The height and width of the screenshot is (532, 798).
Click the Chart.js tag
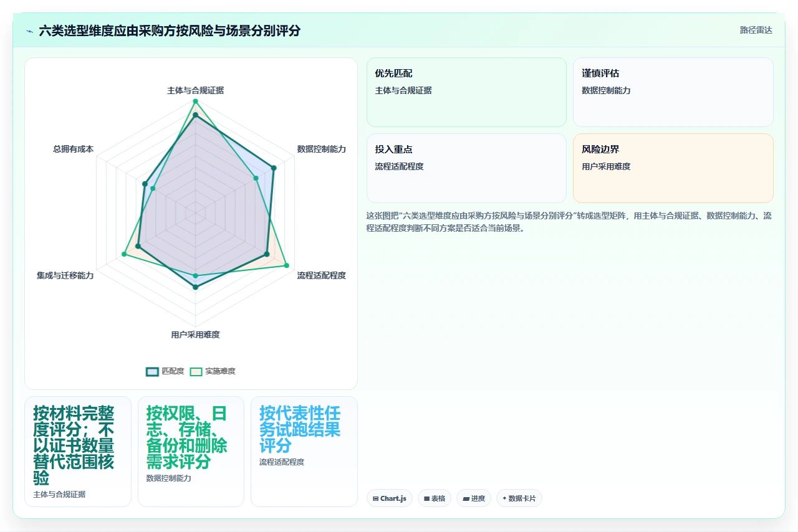(x=390, y=498)
